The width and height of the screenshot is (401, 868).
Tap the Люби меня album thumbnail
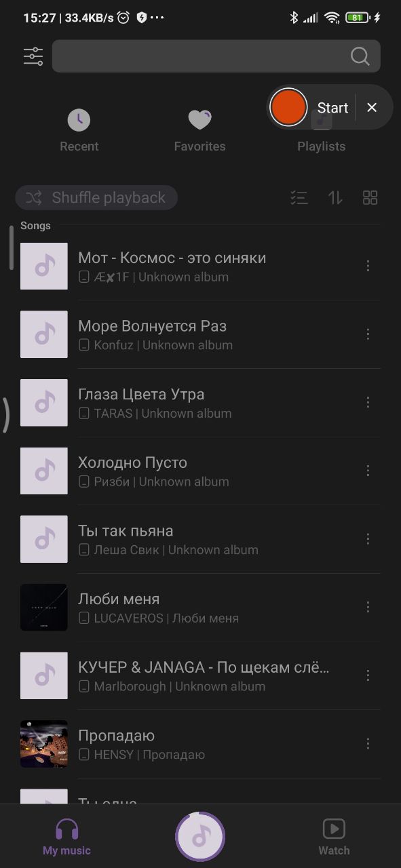point(44,608)
